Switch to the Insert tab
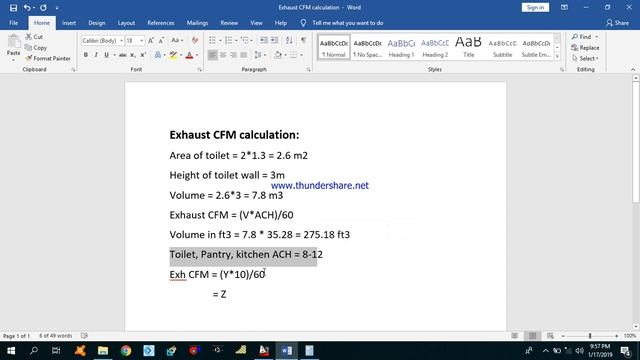Screen dimensions: 640x360 (x=69, y=23)
